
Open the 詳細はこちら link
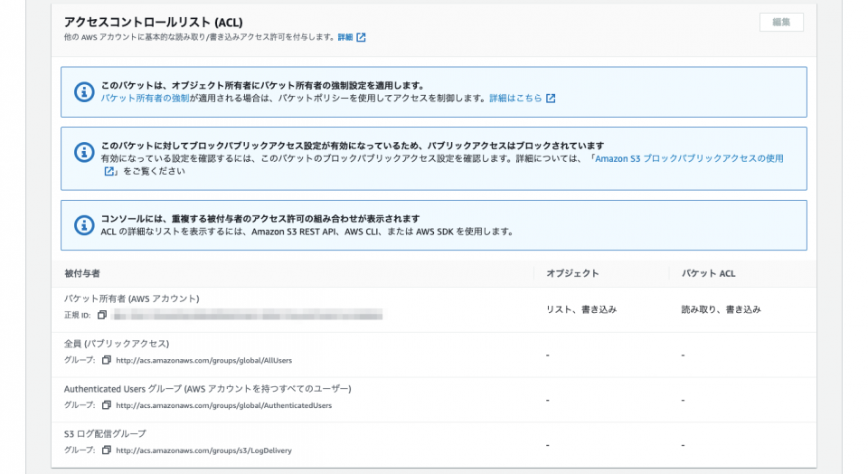click(515, 98)
